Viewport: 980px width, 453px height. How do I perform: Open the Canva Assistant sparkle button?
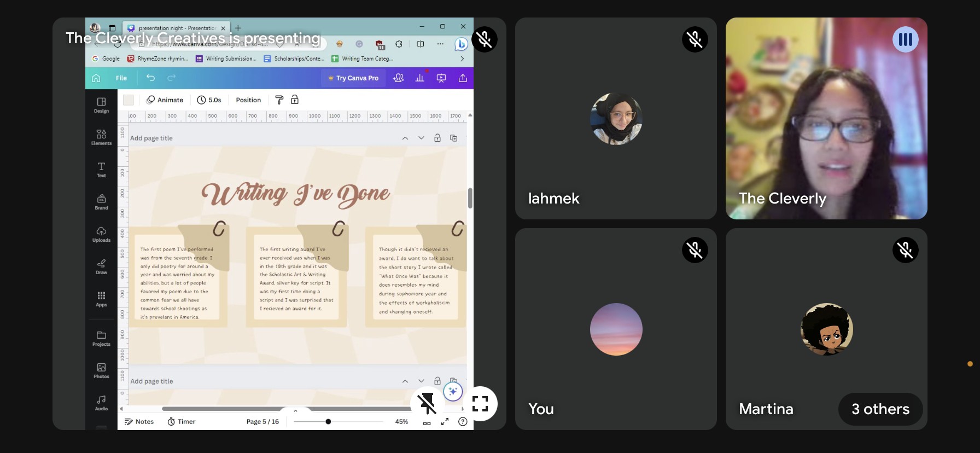pyautogui.click(x=453, y=391)
